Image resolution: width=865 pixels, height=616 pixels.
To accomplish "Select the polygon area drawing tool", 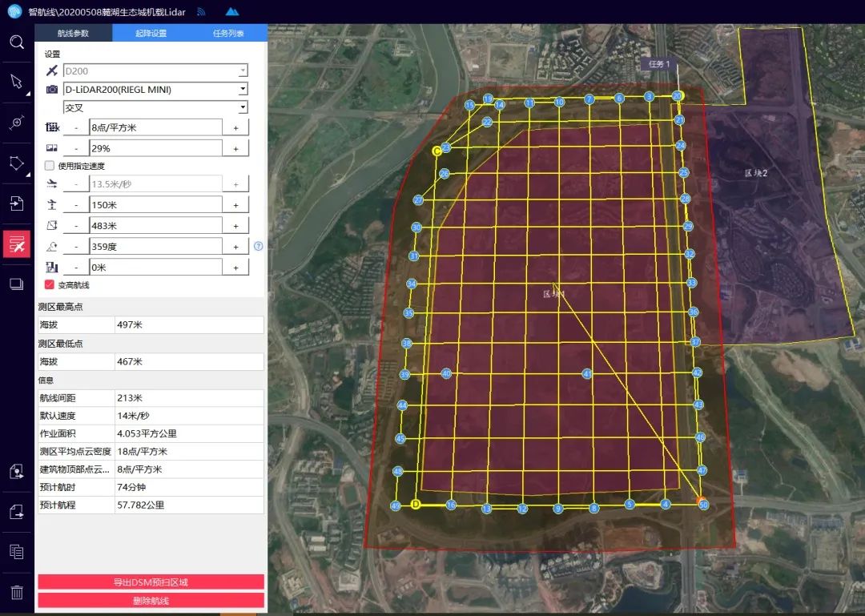I will [17, 163].
